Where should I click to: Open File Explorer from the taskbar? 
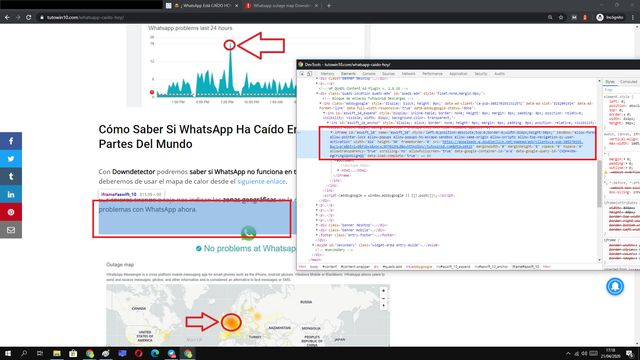click(57, 353)
